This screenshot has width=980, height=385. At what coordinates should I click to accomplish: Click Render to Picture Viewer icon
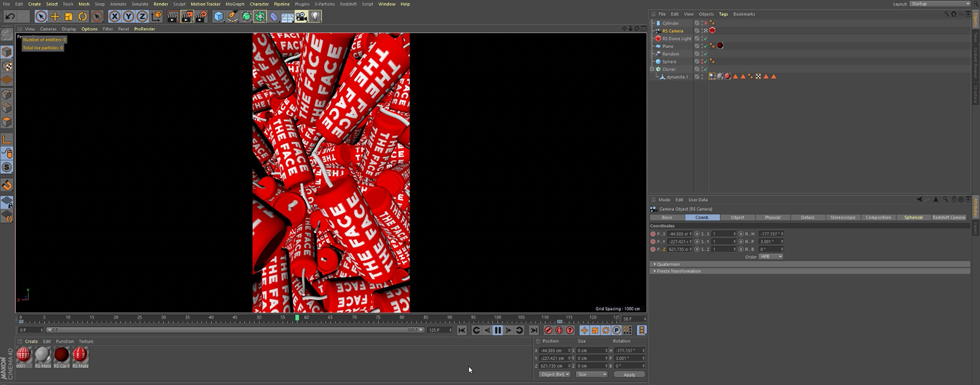(187, 17)
